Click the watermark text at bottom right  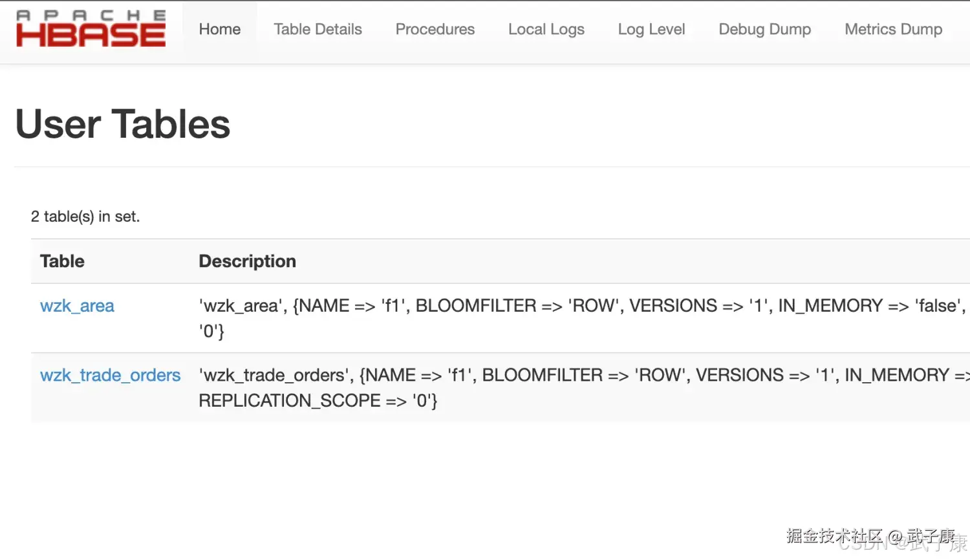873,537
